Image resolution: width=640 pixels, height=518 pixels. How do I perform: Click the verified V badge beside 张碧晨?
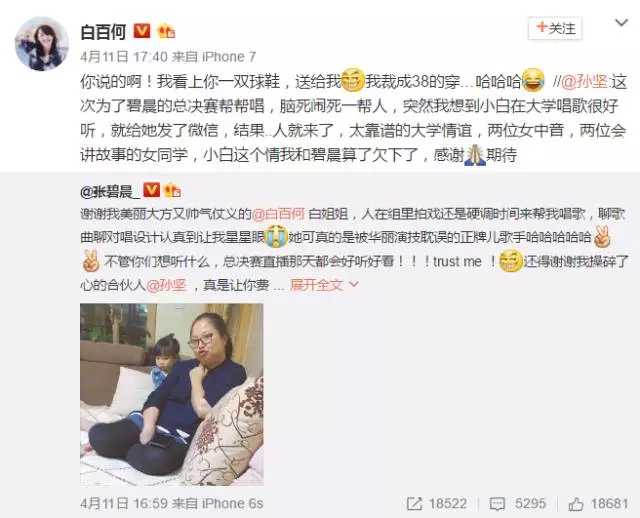[151, 190]
